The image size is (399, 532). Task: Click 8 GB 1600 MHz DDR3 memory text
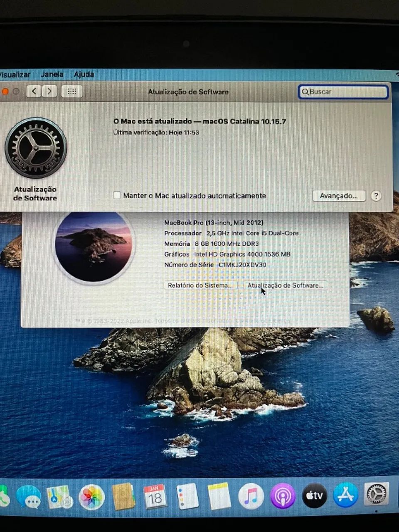[227, 244]
